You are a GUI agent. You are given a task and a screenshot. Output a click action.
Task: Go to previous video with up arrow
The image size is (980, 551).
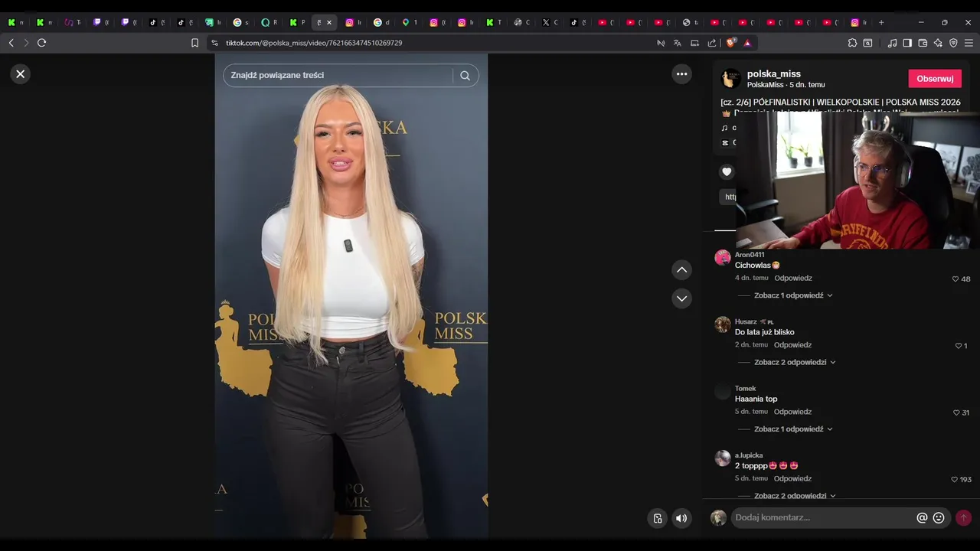tap(681, 270)
